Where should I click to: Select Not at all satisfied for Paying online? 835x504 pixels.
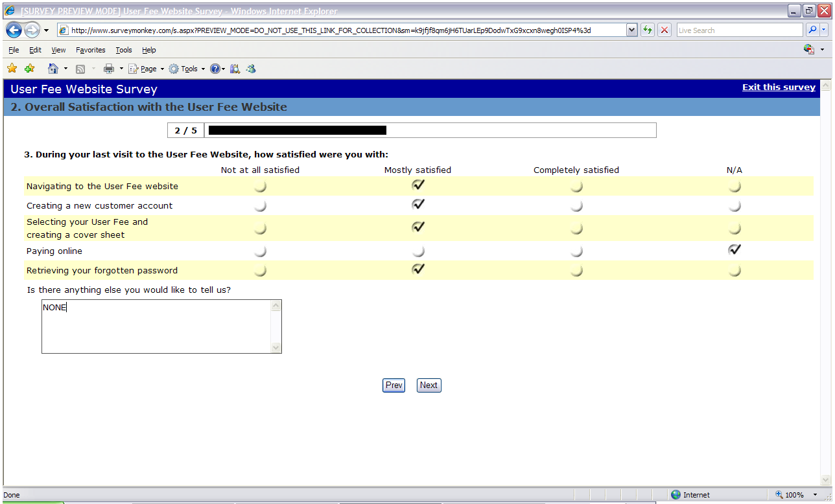260,251
